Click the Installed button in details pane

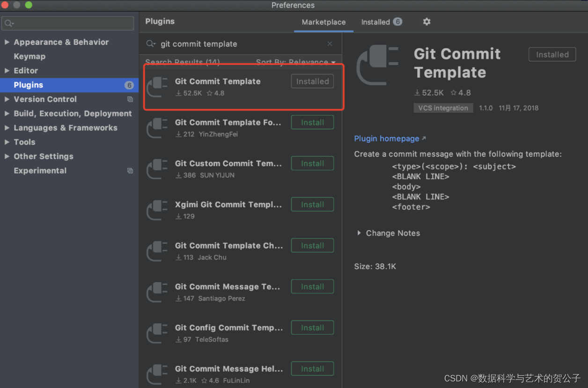point(552,55)
